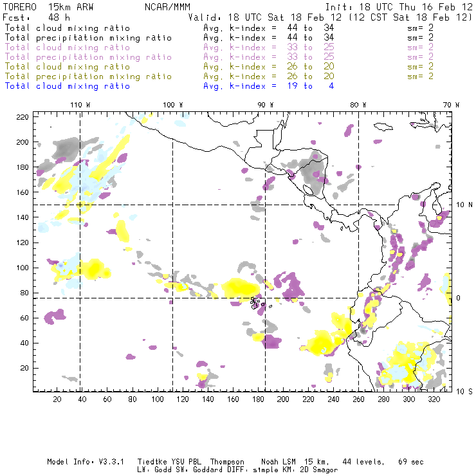Click the '0' equator latitude label
Viewport: 476px width, 476px height.
coord(459,298)
